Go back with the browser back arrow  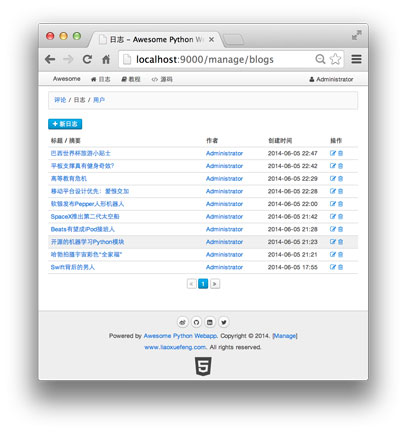pos(50,59)
